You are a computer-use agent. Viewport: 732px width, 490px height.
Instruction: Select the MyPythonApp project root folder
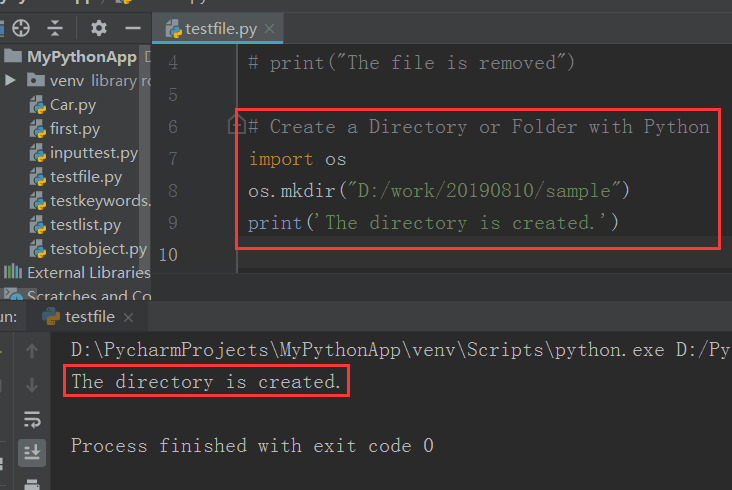click(81, 57)
